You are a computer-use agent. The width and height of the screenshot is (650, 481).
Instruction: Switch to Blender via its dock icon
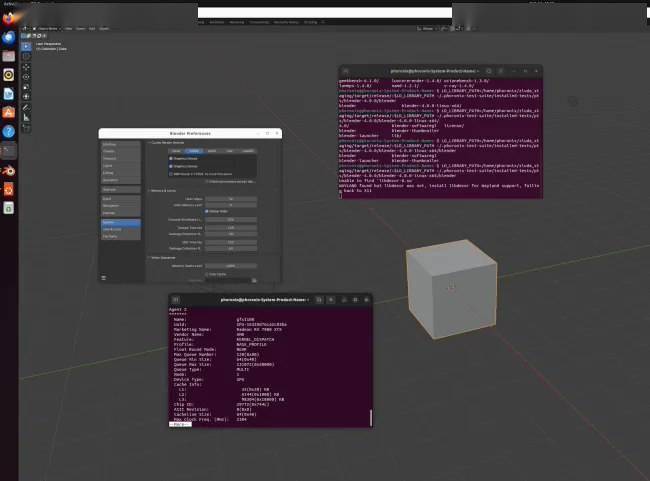point(9,170)
